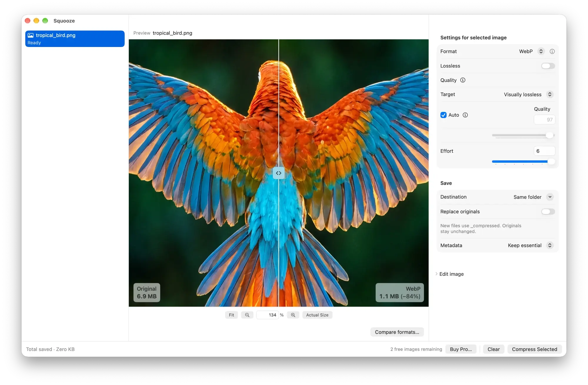The width and height of the screenshot is (588, 385).
Task: Open Compare formats dialog
Action: click(x=397, y=332)
